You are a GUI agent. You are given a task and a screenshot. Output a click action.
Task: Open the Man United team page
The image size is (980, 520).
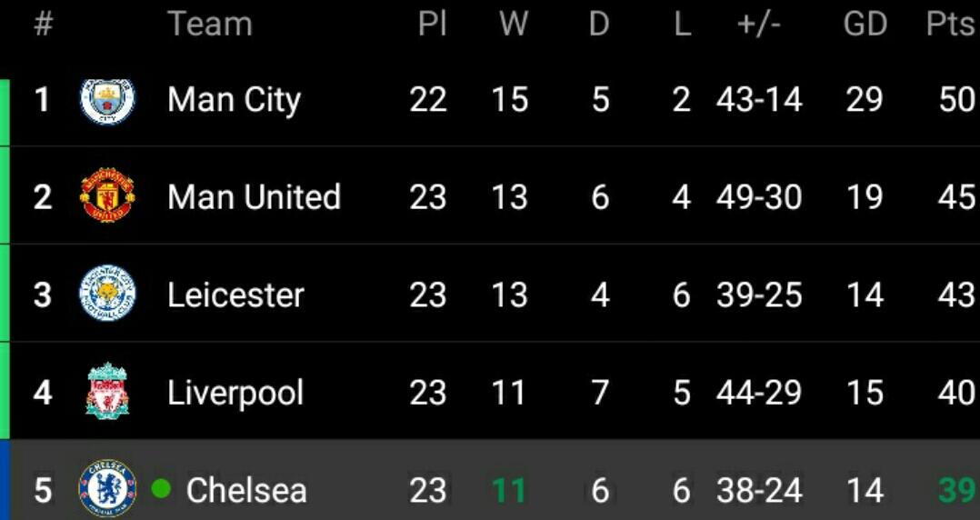tap(254, 196)
